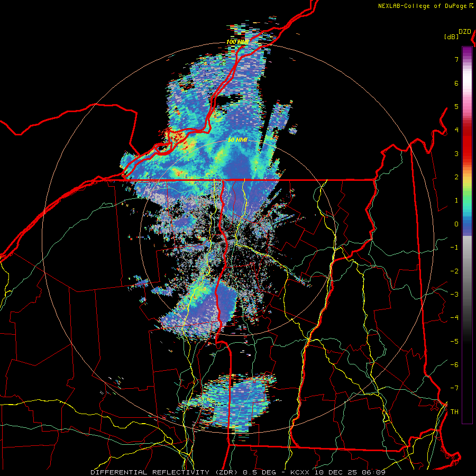Click the 6 value on the color scale
The image size is (476, 476).
[456, 83]
